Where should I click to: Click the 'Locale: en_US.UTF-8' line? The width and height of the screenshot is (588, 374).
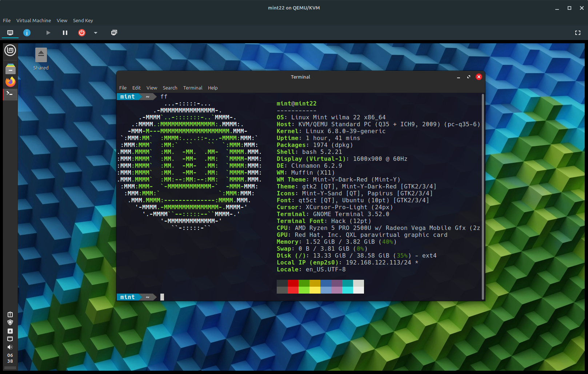pos(311,270)
